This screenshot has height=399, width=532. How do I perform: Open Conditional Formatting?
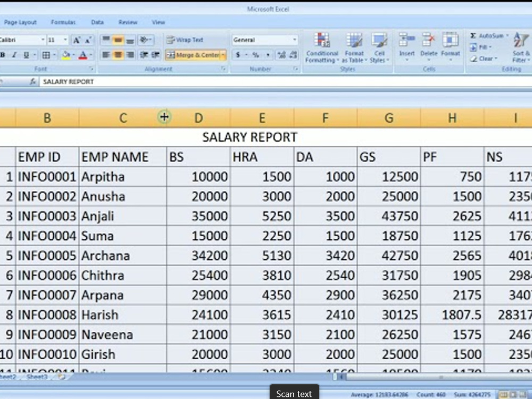click(322, 48)
